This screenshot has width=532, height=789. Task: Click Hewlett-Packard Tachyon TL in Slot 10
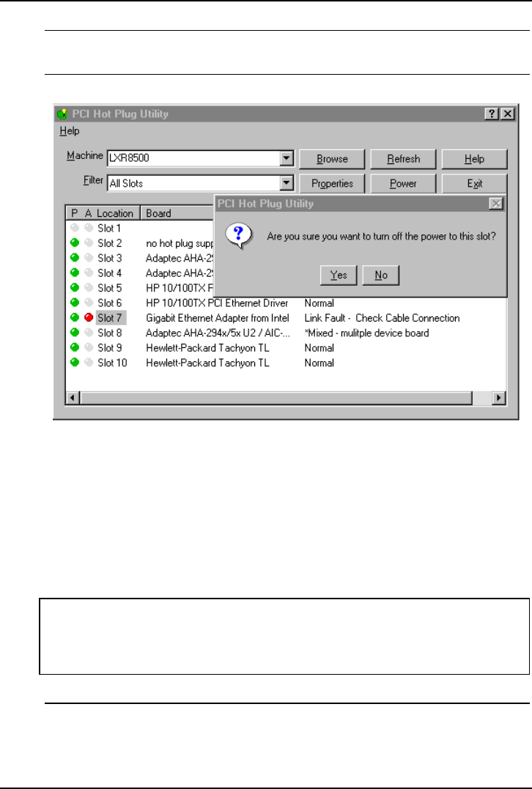207,363
